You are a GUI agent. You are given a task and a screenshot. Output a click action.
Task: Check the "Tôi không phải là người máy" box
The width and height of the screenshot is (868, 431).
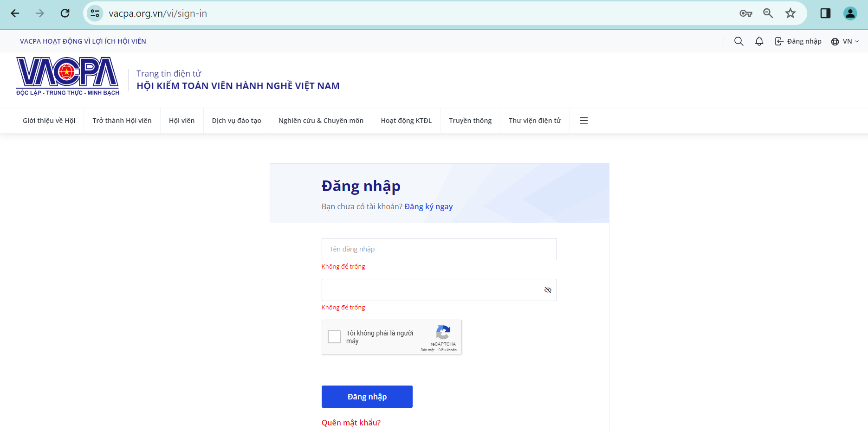coord(334,337)
